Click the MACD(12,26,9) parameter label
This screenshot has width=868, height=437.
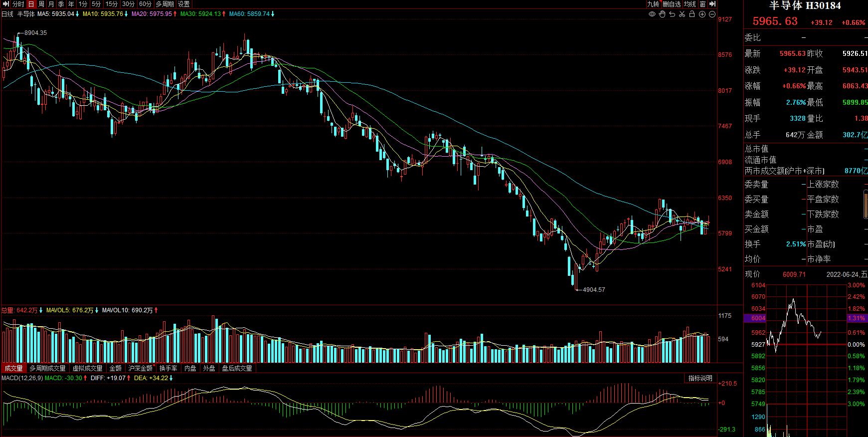[x=22, y=378]
